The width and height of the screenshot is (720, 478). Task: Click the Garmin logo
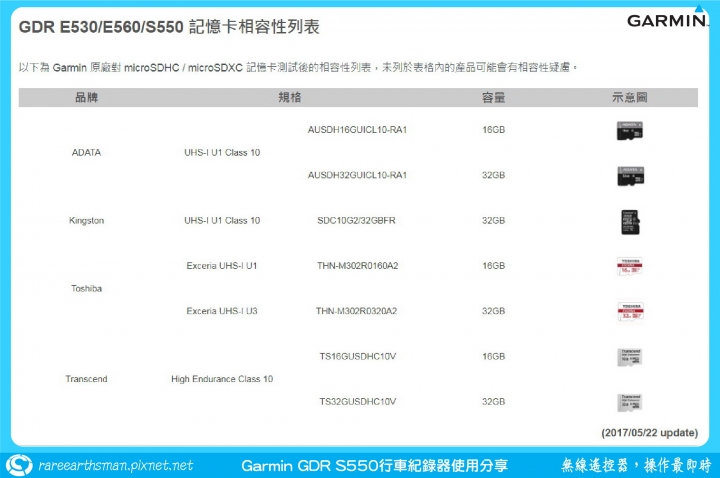pyautogui.click(x=667, y=17)
